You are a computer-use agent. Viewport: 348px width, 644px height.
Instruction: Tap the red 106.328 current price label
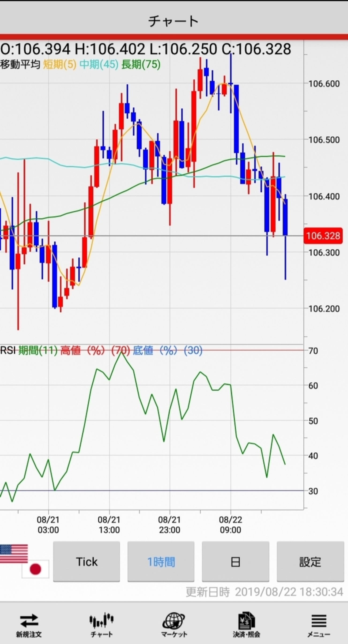tap(323, 236)
